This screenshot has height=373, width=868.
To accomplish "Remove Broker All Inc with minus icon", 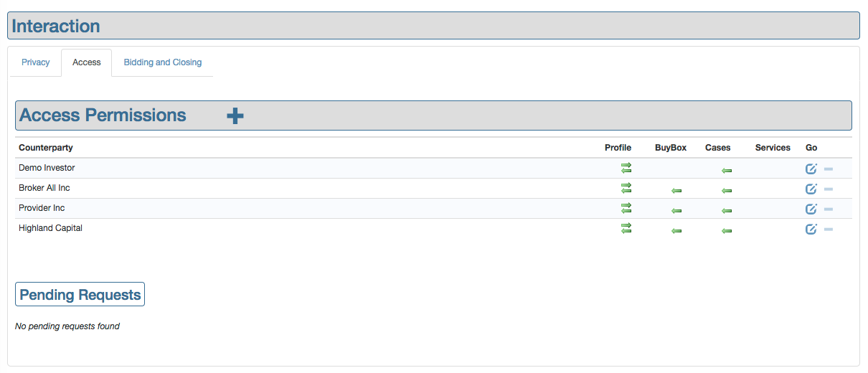I will click(829, 189).
